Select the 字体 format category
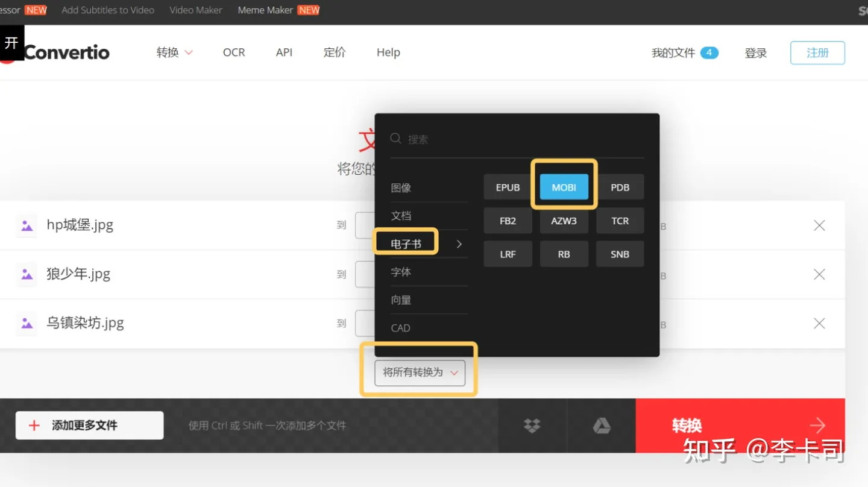Screen dimensions: 868x487 point(401,272)
